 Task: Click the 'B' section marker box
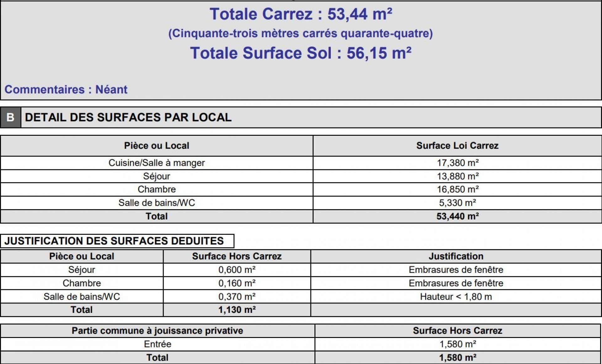point(10,117)
